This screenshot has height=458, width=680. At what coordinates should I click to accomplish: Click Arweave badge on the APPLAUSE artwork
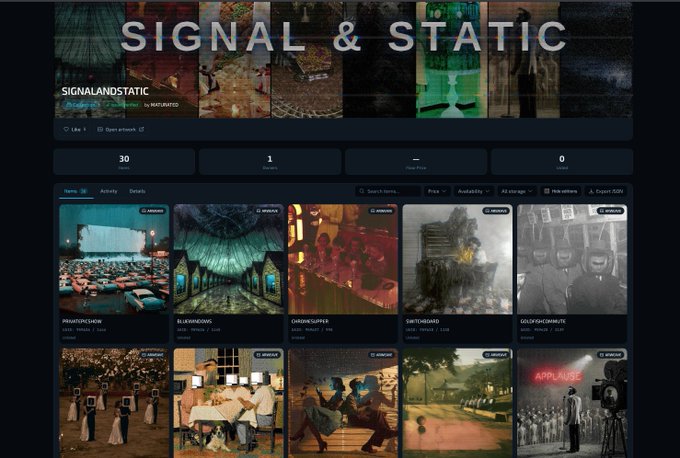[610, 355]
